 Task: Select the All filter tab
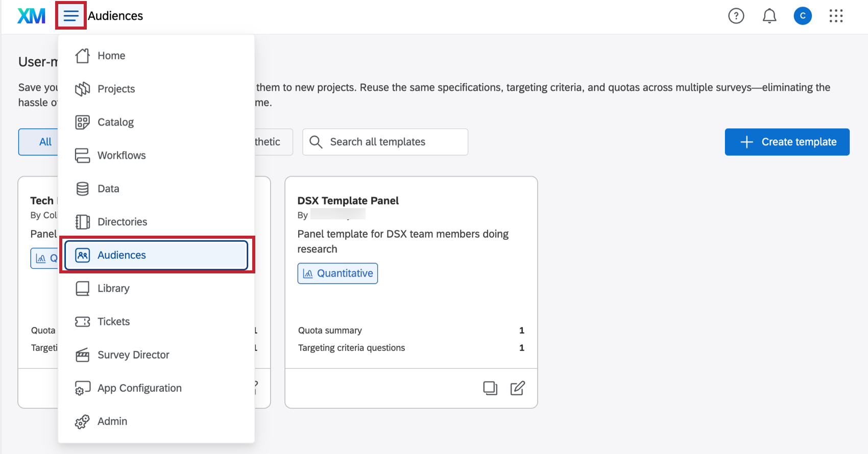tap(39, 142)
